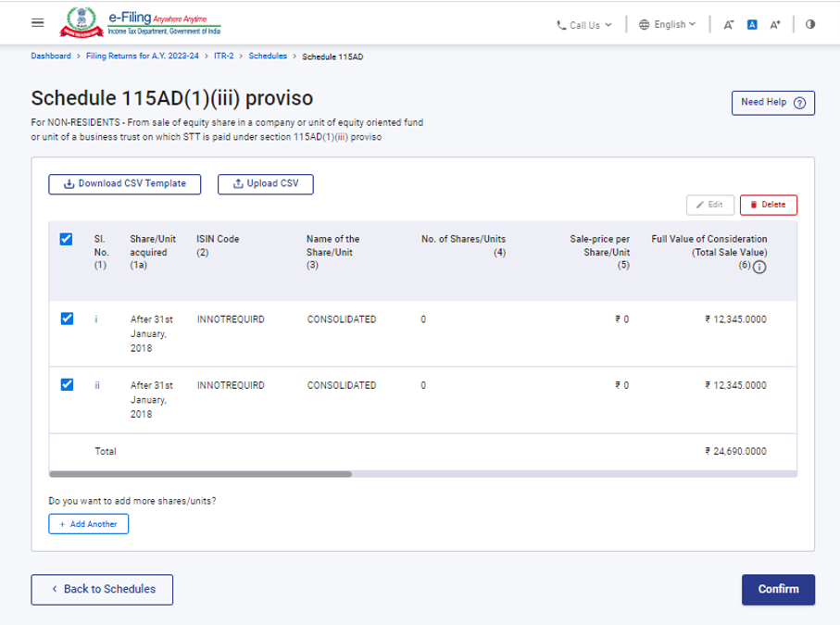Screen dimensions: 840x625
Task: Go to Dashboard breadcrumb link
Action: [x=51, y=56]
